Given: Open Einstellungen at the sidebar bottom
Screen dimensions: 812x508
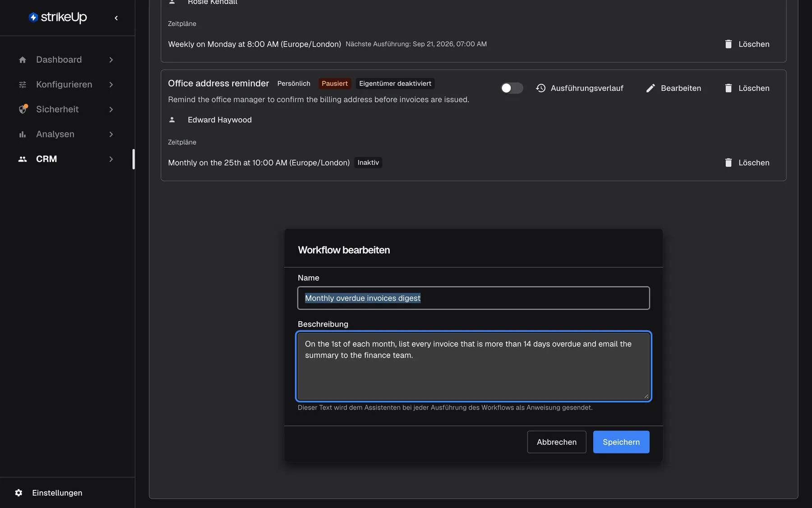Looking at the screenshot, I should coord(67,493).
